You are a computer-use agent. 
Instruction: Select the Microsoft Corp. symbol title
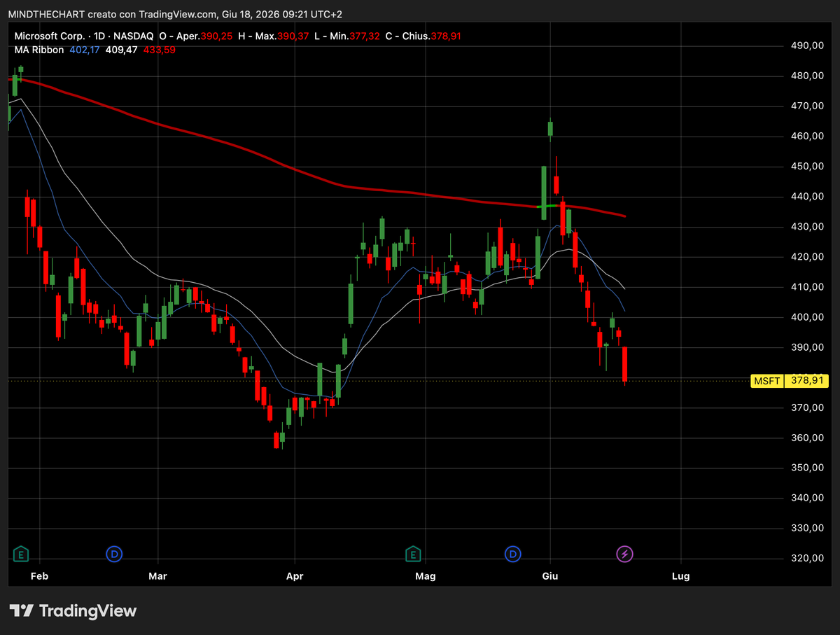(50, 36)
